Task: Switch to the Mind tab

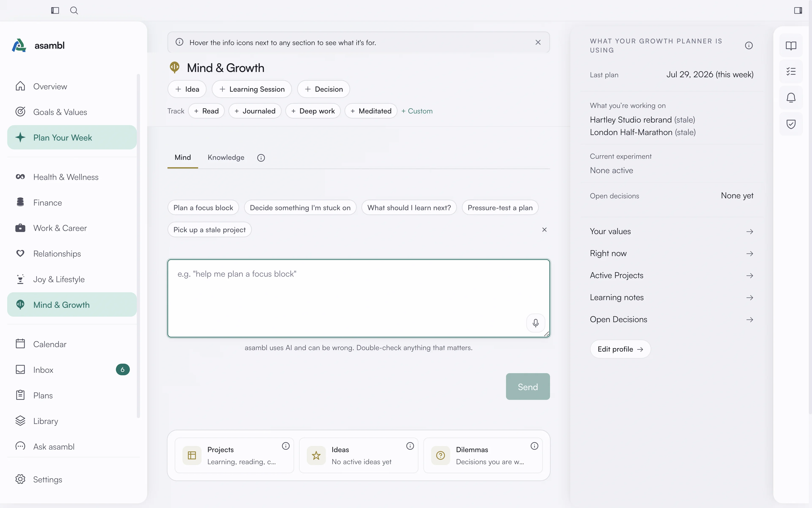Action: coord(182,157)
